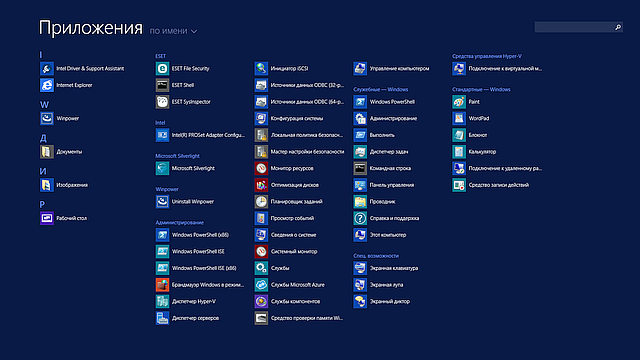Expand the 'по имени' sort dropdown
Viewport: 640px width, 360px height.
(x=173, y=31)
